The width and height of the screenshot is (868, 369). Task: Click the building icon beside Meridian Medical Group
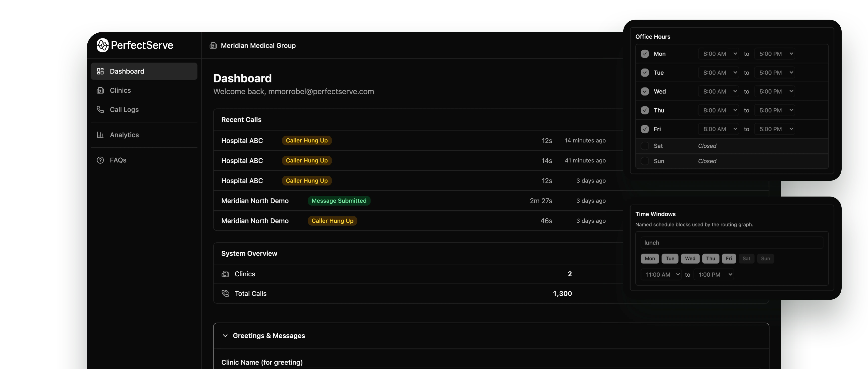point(213,45)
